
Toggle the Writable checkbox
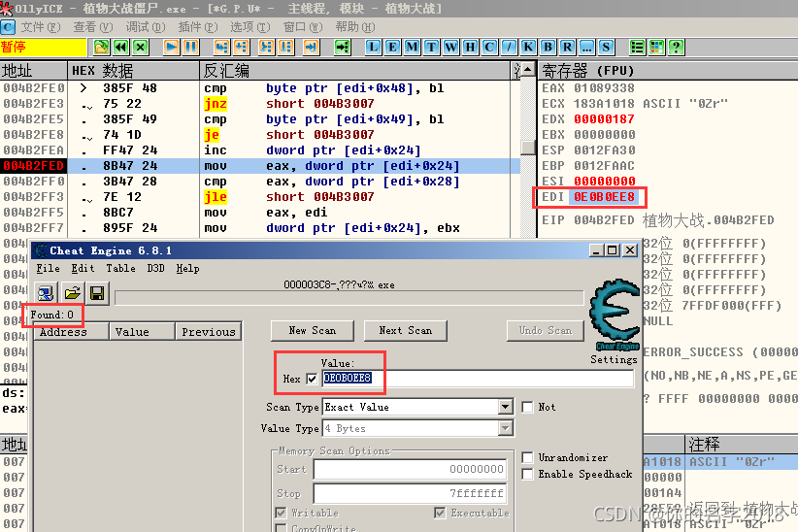281,513
